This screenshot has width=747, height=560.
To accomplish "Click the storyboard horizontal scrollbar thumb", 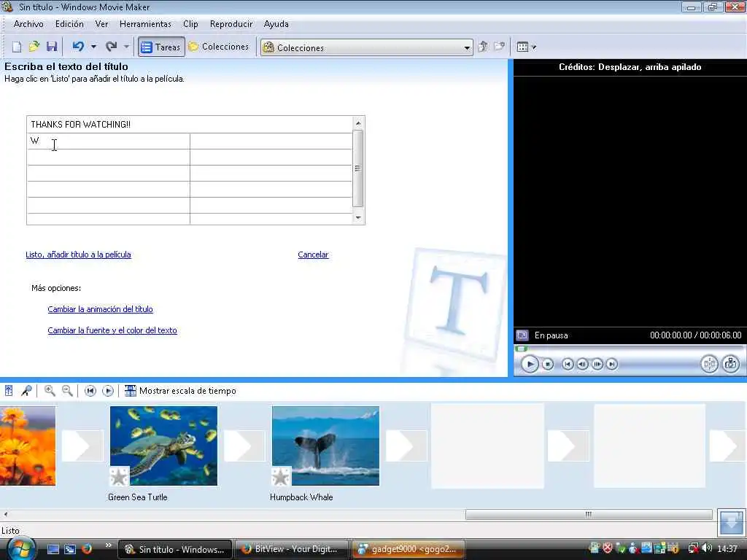I will [x=589, y=514].
